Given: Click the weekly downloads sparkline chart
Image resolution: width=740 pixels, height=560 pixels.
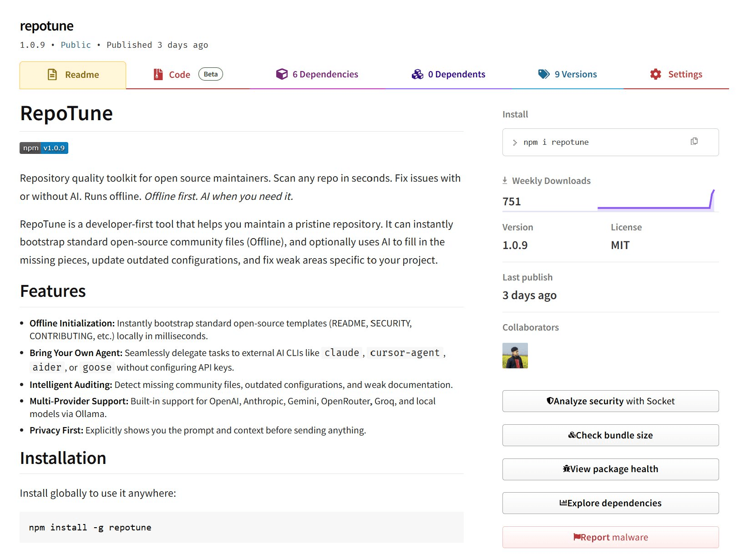Looking at the screenshot, I should coord(656,200).
